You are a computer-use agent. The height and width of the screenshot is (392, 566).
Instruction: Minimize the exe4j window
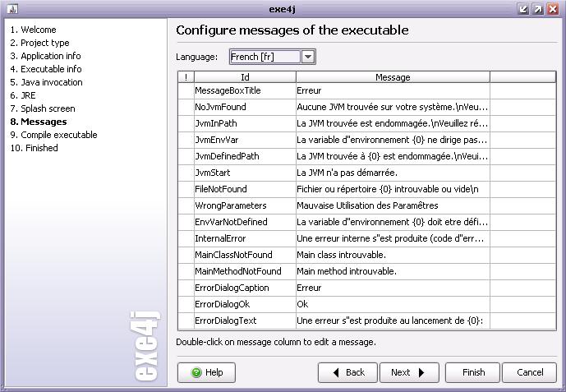point(524,9)
